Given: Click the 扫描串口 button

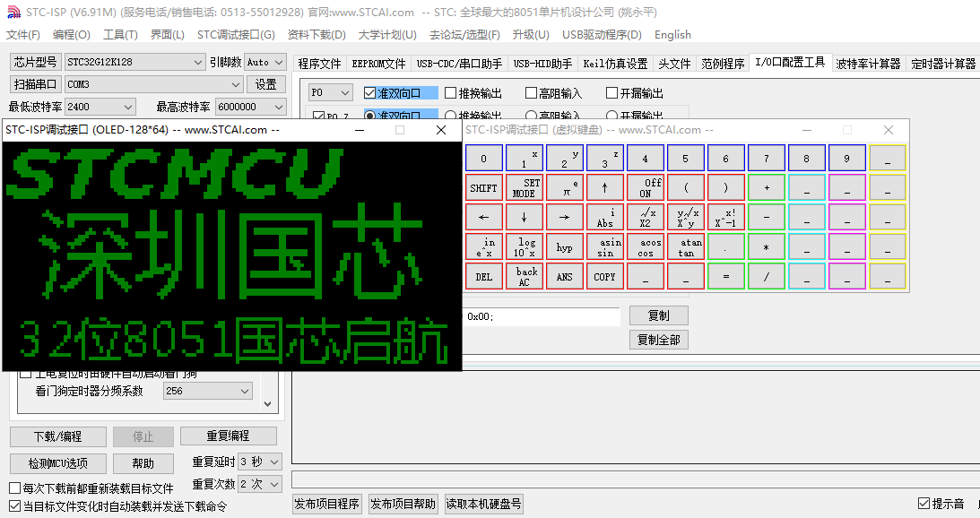Looking at the screenshot, I should tap(36, 84).
